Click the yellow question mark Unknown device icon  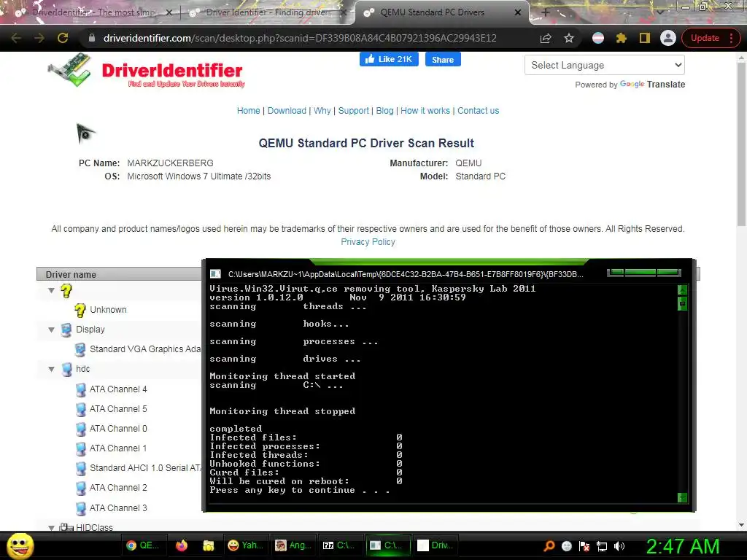pos(80,310)
